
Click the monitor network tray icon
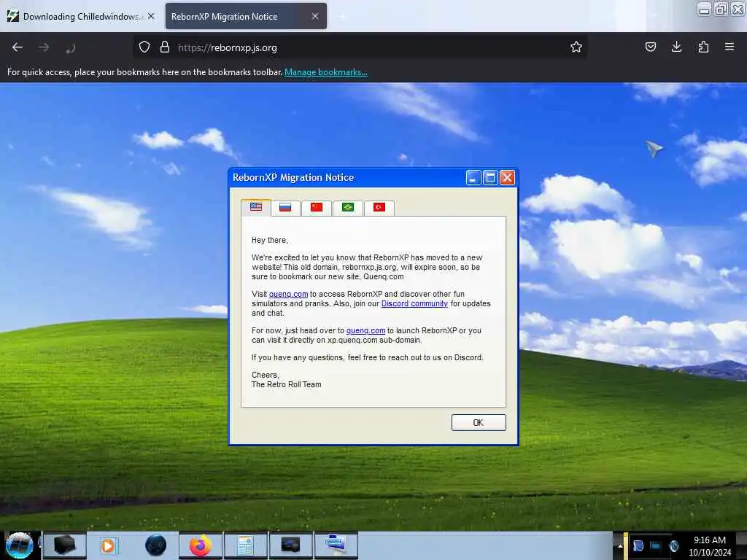(656, 545)
